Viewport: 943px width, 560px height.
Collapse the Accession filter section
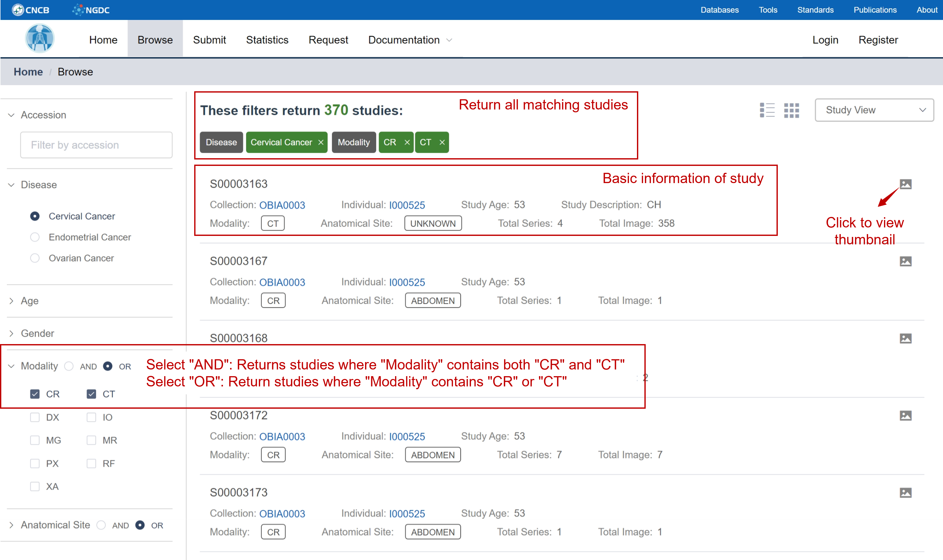point(11,115)
